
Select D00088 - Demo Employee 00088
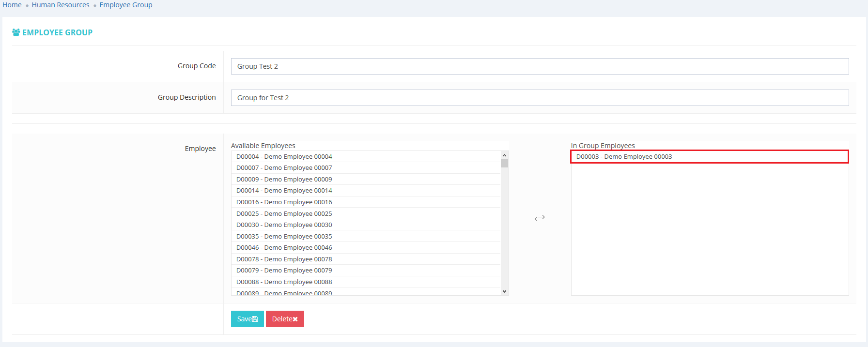[x=284, y=282]
